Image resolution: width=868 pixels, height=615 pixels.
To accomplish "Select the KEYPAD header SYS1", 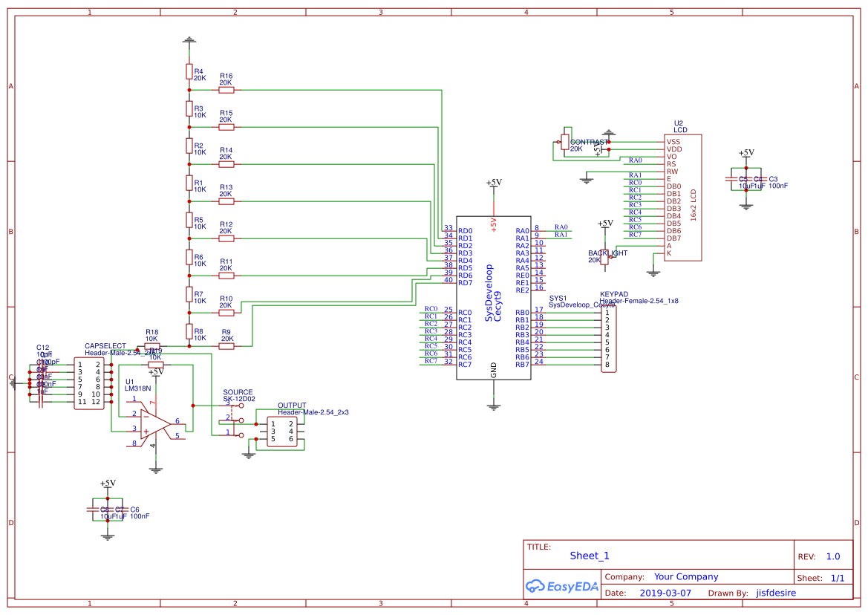I will 607,338.
